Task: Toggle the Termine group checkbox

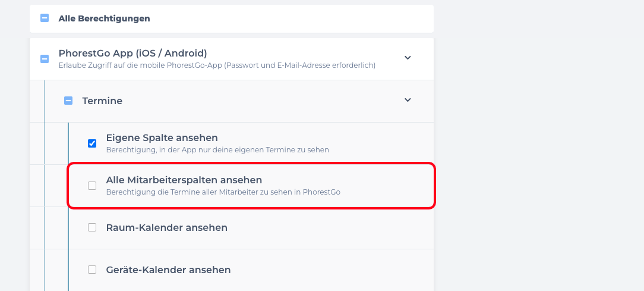Action: click(68, 101)
